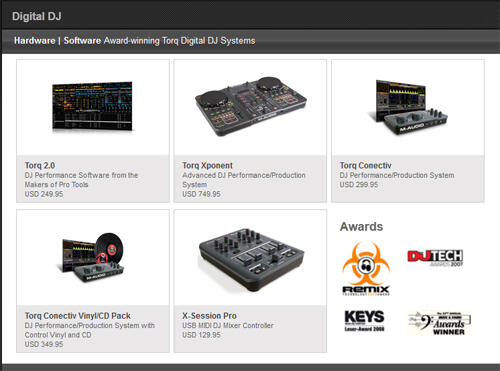The width and height of the screenshot is (500, 371).
Task: Open the Torq 2.0 title link
Action: (x=40, y=165)
